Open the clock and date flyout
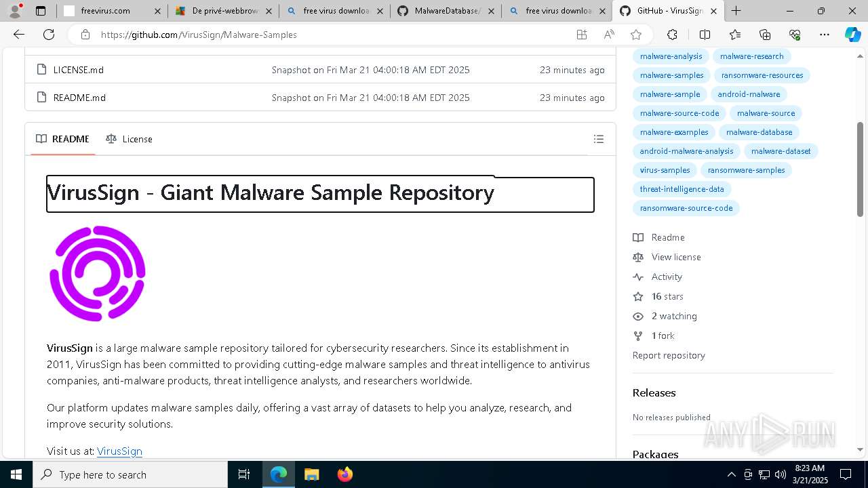This screenshot has height=488, width=868. pyautogui.click(x=811, y=474)
